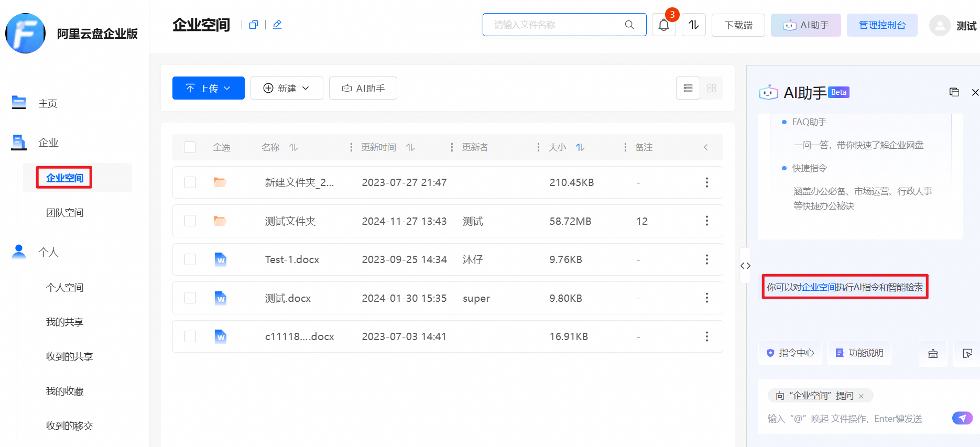Open more options for c11118....docx row
The width and height of the screenshot is (980, 447).
pos(707,336)
